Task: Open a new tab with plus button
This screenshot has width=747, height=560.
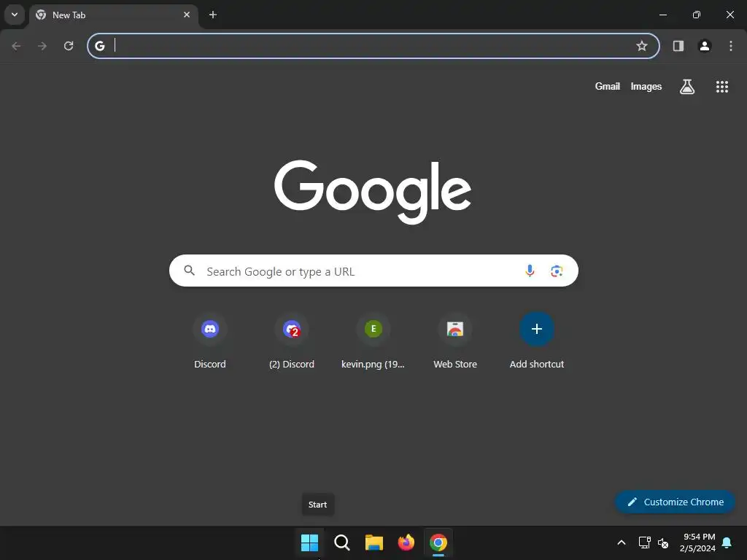Action: tap(213, 15)
